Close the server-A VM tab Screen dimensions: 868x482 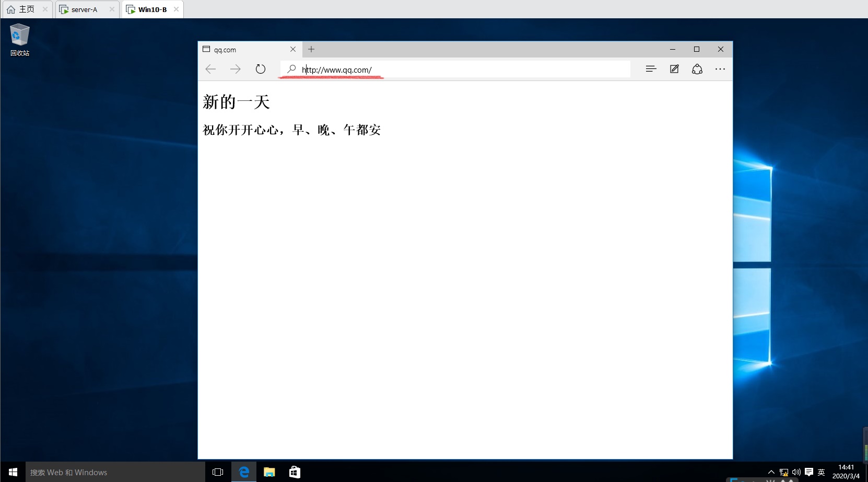[x=112, y=9]
